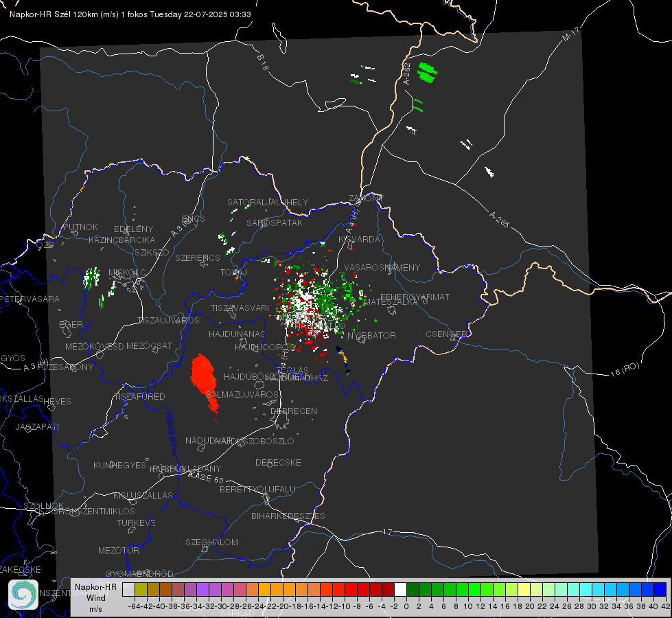Click the TISZAFÜRED city label

point(139,397)
